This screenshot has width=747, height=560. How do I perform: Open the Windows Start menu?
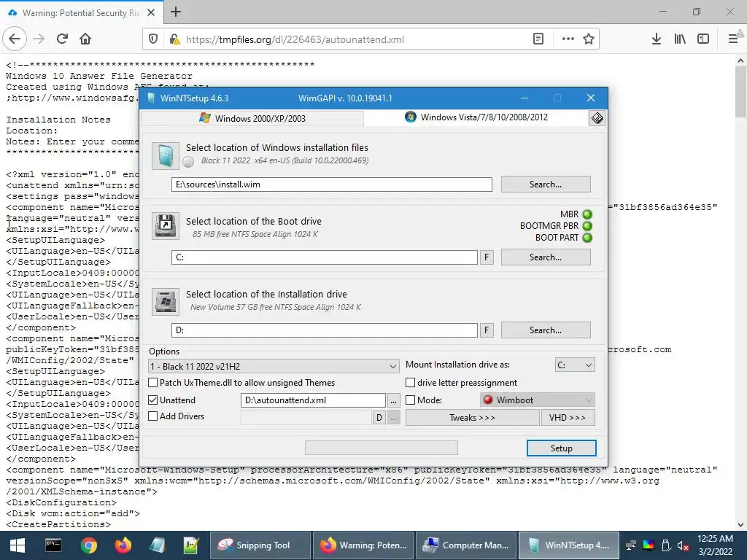(18, 545)
